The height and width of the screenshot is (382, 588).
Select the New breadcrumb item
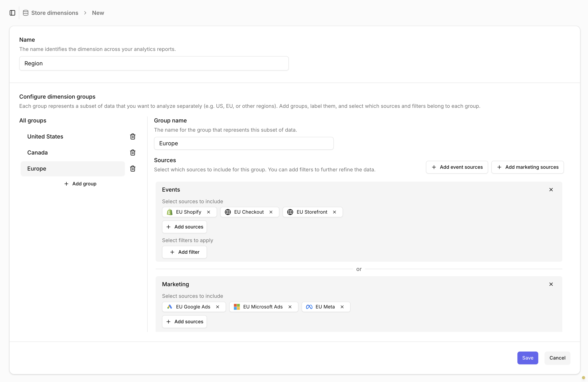[98, 13]
